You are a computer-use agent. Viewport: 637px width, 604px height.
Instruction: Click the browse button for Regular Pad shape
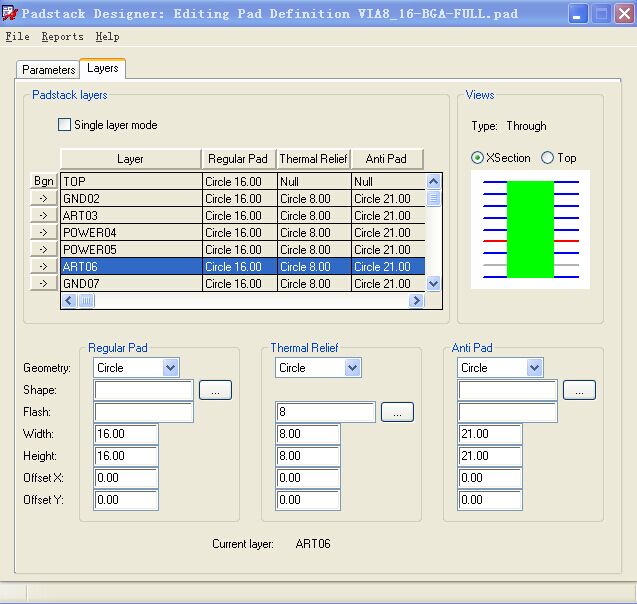click(x=215, y=390)
